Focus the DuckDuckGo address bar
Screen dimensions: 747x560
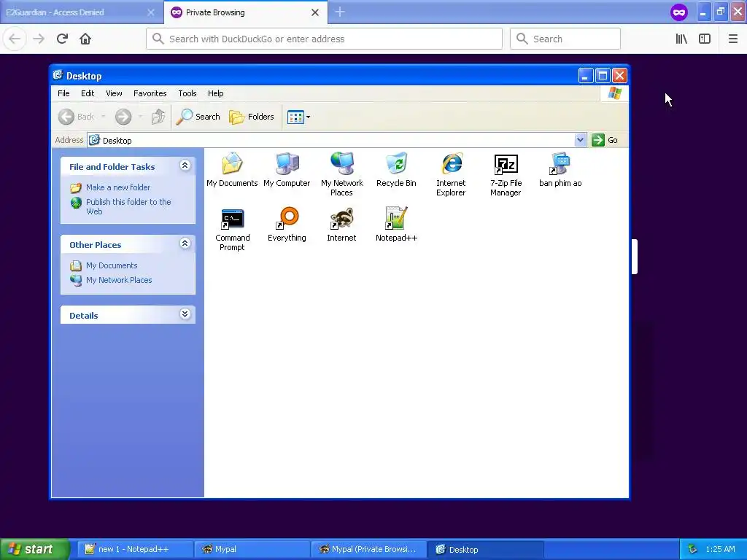pyautogui.click(x=324, y=39)
